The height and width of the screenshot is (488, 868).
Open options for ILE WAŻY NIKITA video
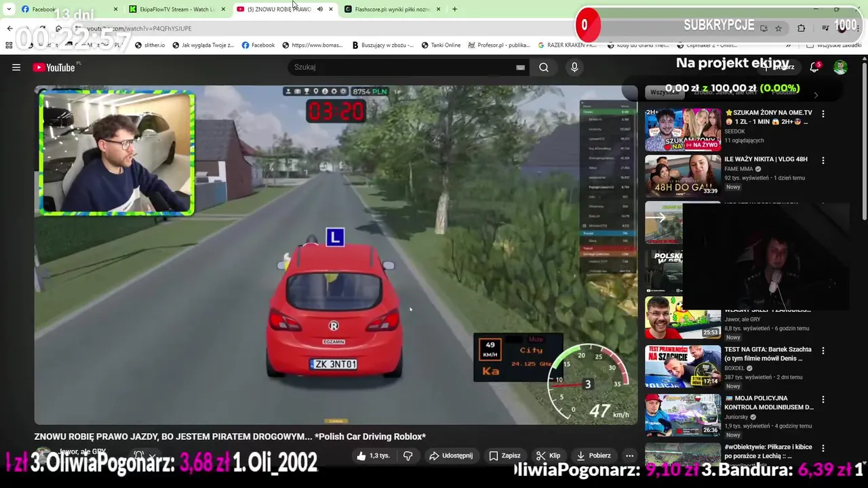coord(823,161)
